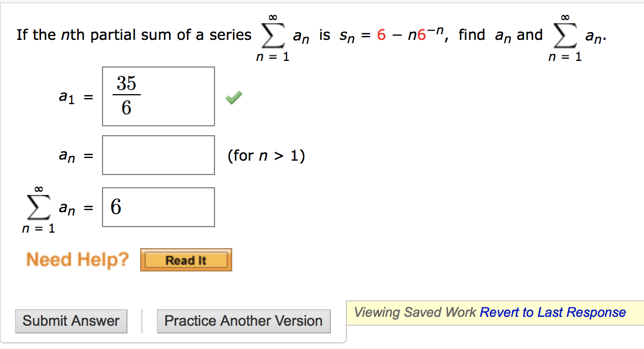Click the n = 1 lower bound under the summation
Viewport: 644px width, 349px height.
tap(39, 229)
